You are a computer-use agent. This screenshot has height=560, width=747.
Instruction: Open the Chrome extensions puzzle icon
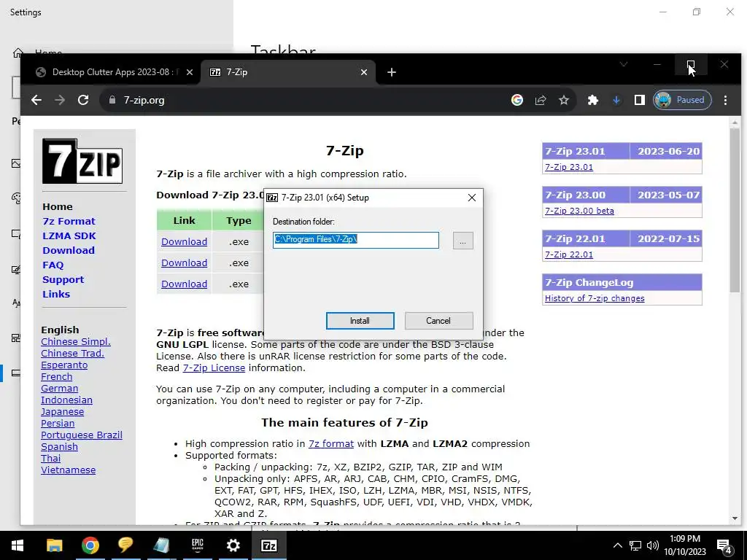coord(592,100)
